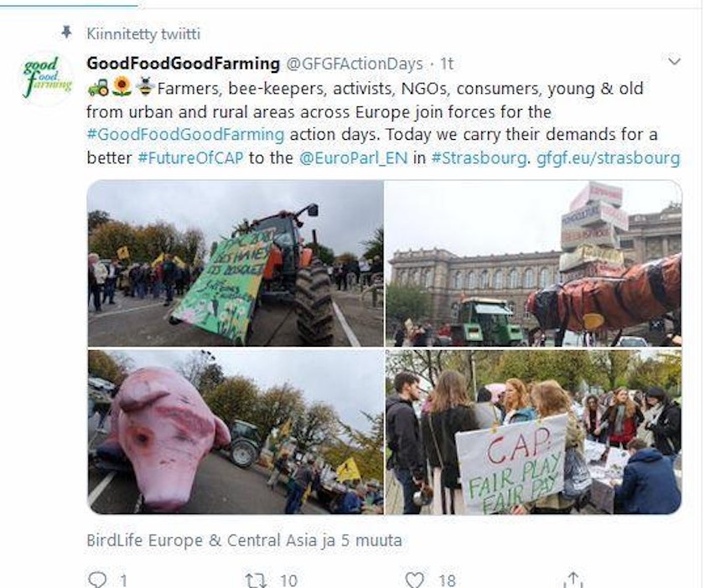Viewport: 705px width, 588px height.
Task: View the CAP Fair Play sign photo
Action: [x=533, y=432]
